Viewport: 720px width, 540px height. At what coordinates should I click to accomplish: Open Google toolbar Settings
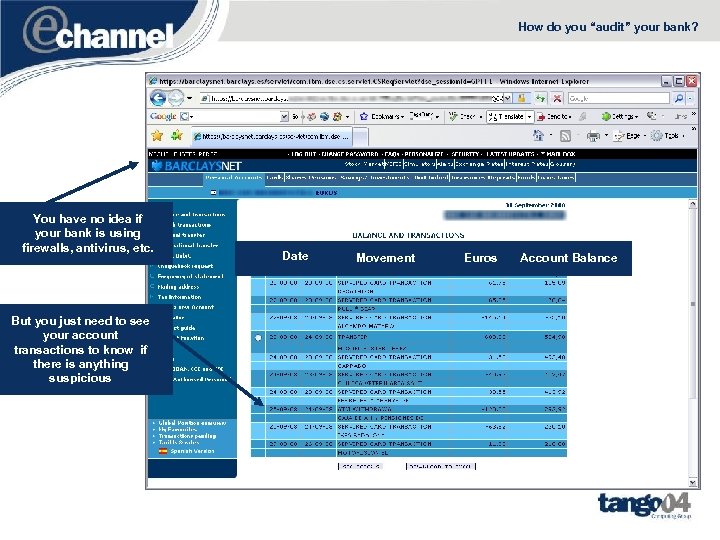click(x=619, y=117)
